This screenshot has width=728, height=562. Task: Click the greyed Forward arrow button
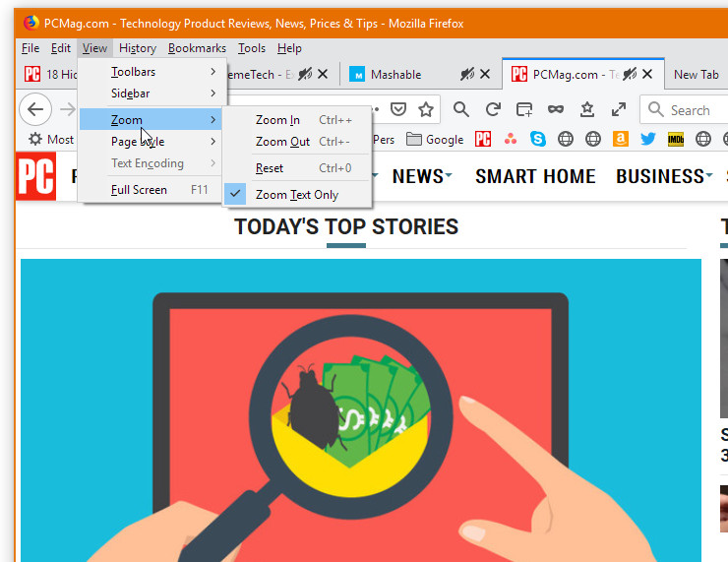coord(68,109)
